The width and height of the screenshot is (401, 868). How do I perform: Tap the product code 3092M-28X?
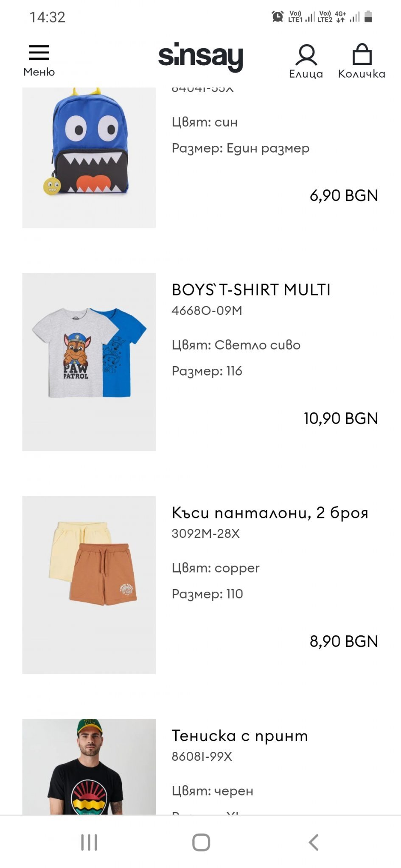[206, 534]
